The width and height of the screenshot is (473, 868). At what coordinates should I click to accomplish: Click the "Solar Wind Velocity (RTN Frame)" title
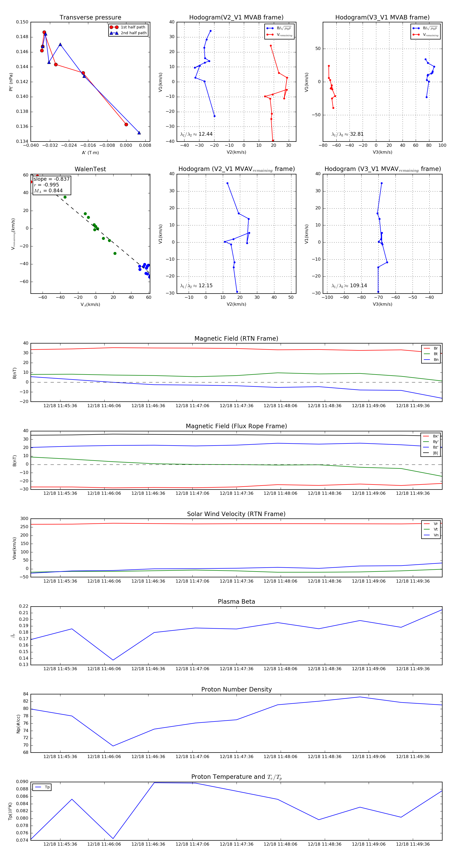point(236,514)
